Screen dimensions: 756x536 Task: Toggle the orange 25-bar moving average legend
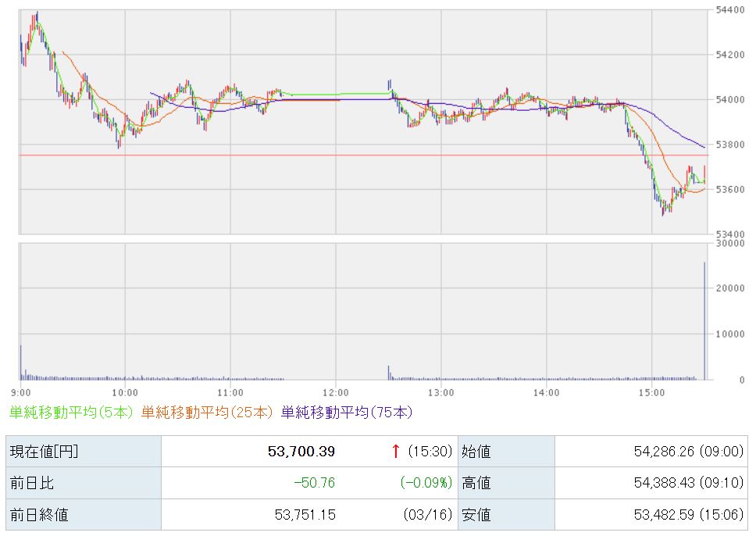coord(207,412)
